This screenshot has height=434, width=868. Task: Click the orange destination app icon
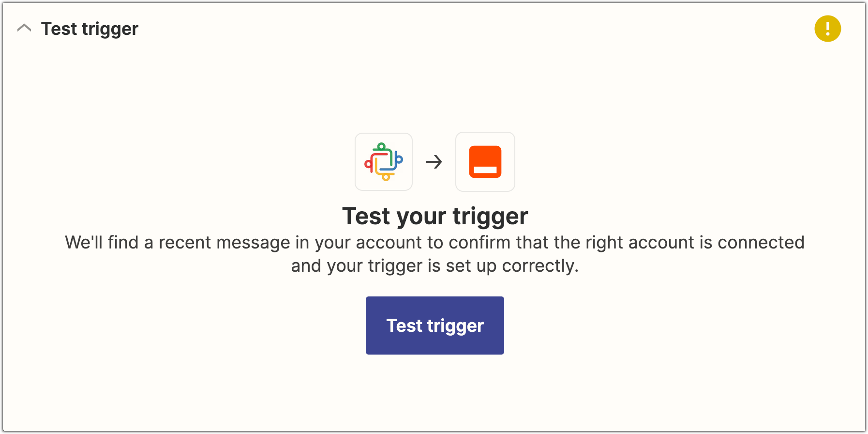[485, 162]
